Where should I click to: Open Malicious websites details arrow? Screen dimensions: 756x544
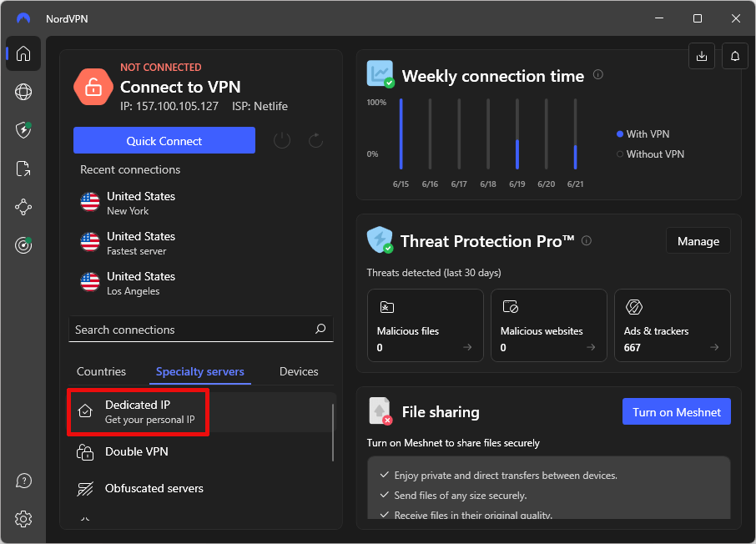click(x=591, y=347)
